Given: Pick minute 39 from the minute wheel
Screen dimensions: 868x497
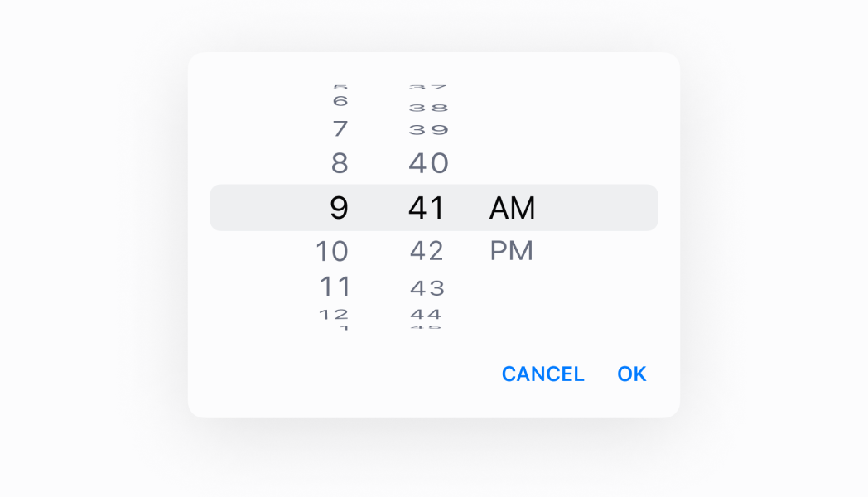Looking at the screenshot, I should [428, 129].
